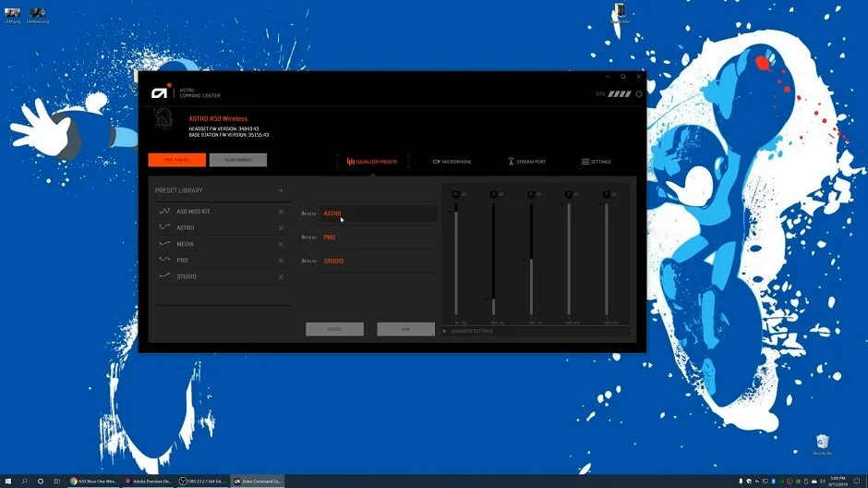Go to the Settings tab
Screen dimensions: 868x488
point(597,162)
